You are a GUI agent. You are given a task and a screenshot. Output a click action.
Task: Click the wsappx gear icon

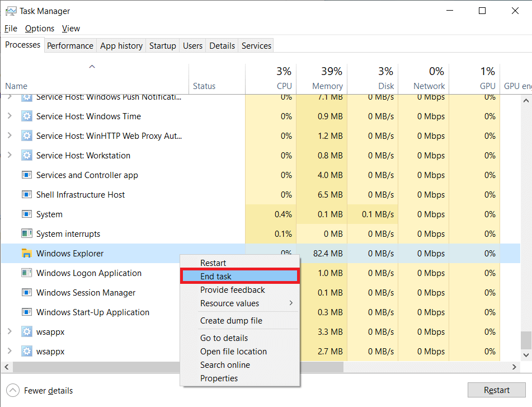coord(26,331)
